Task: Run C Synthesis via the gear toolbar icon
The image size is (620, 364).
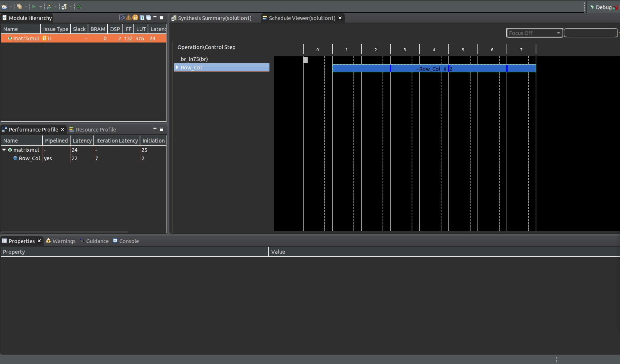Action: click(21, 7)
